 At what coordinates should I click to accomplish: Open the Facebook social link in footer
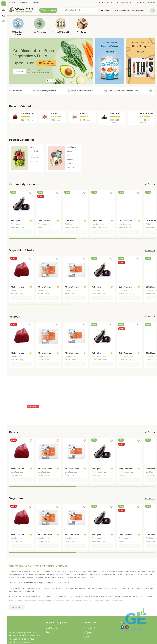(122, 627)
